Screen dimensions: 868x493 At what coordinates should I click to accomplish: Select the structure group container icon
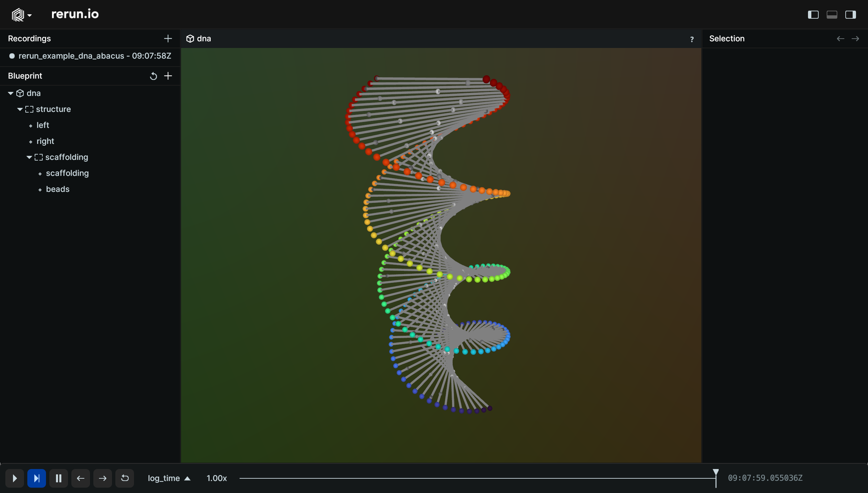coord(29,109)
